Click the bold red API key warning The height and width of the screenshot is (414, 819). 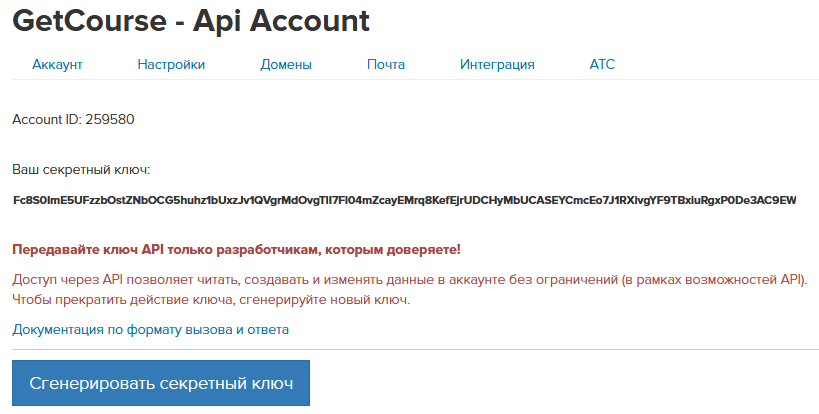point(237,249)
